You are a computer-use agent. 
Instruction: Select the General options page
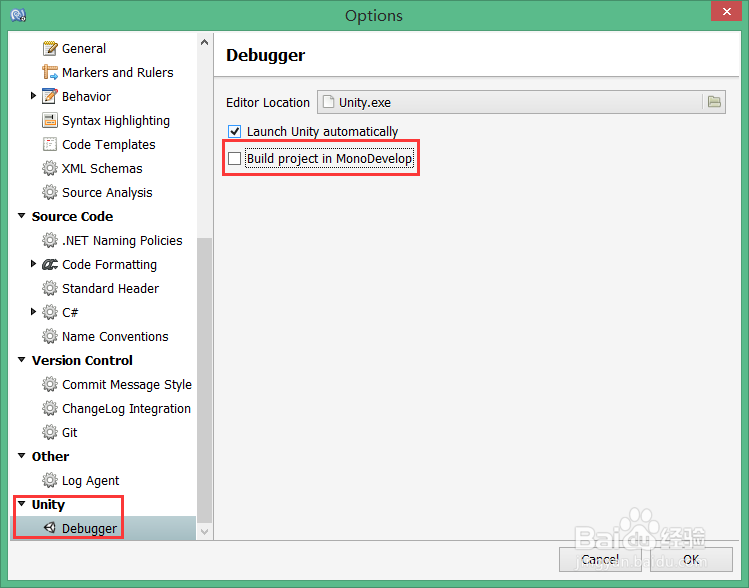[x=84, y=49]
